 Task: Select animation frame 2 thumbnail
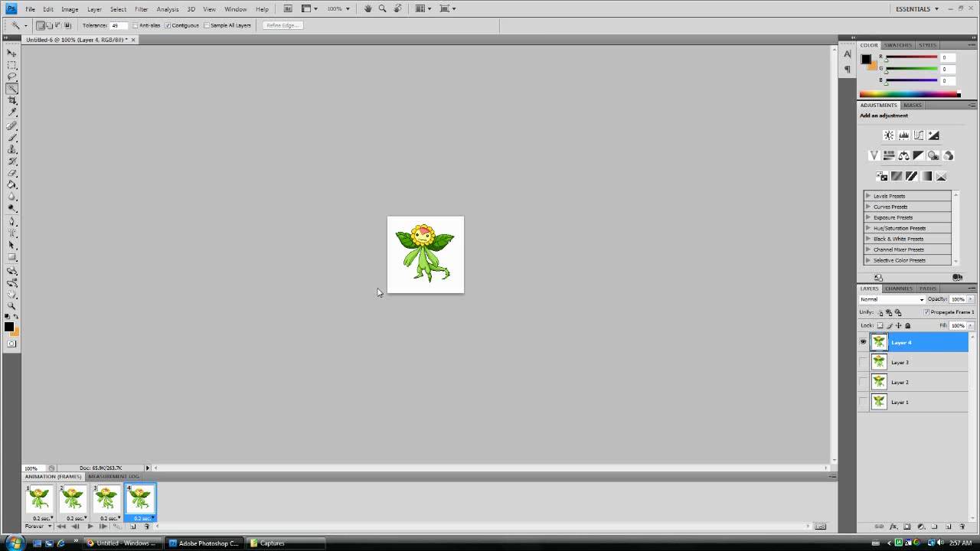pos(73,499)
